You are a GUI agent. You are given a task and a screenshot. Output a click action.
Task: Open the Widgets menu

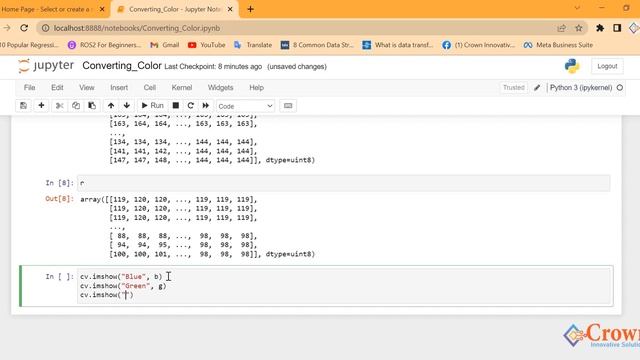tap(220, 88)
